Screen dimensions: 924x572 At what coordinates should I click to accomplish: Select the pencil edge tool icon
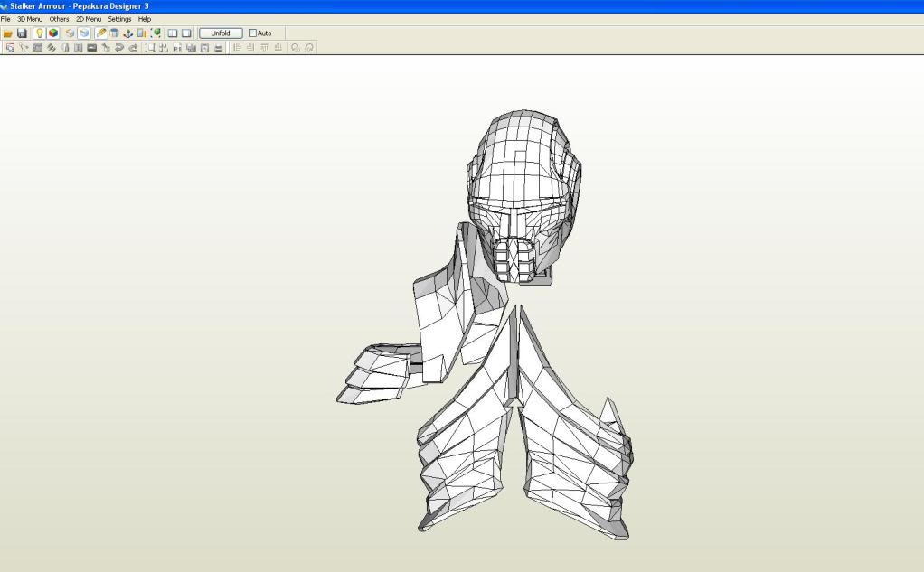click(x=100, y=33)
